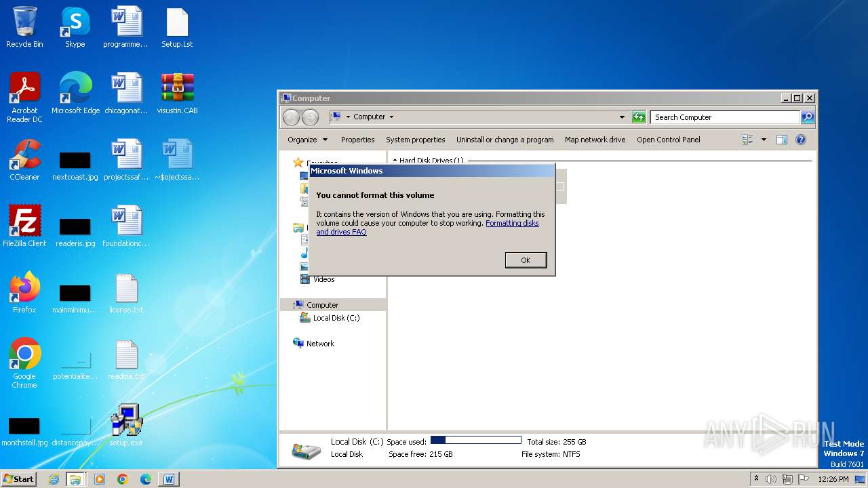Viewport: 868px width, 488px height.
Task: Click the Space used bar in details pane
Action: (475, 441)
